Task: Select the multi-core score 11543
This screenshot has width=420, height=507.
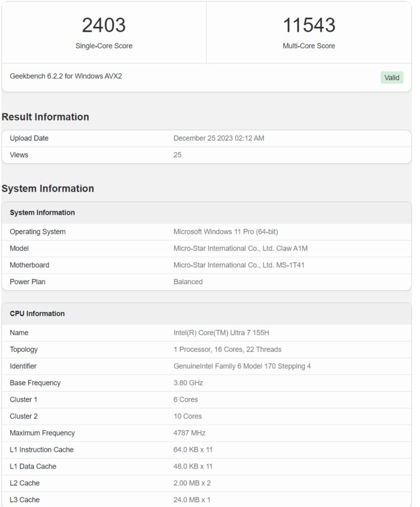Action: click(309, 25)
